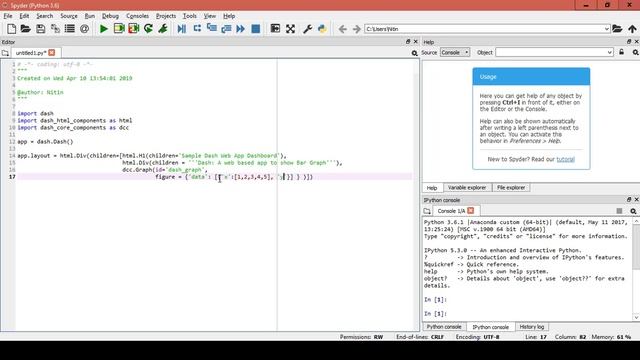Open the Source Console dropdown
This screenshot has height=360, width=640.
(x=455, y=53)
